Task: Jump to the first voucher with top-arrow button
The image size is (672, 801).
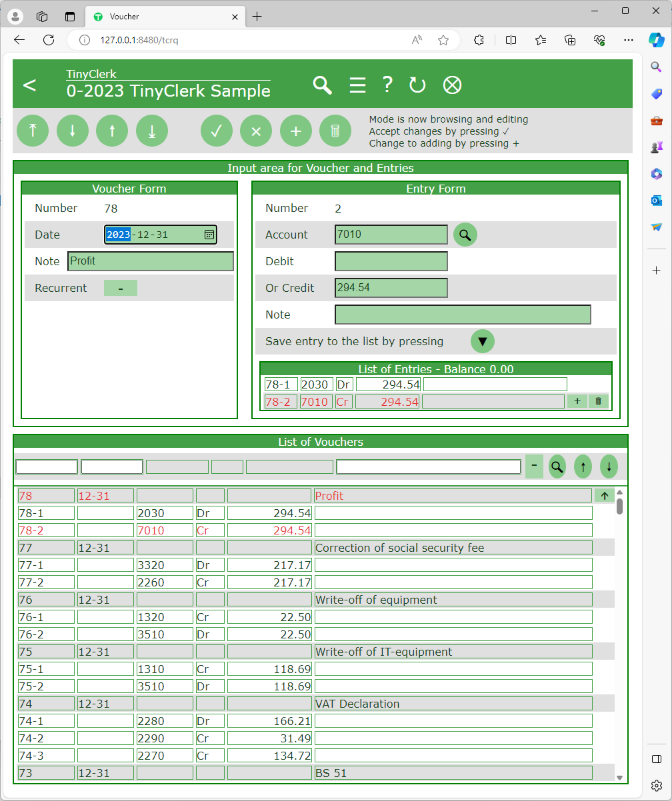Action: click(x=33, y=131)
